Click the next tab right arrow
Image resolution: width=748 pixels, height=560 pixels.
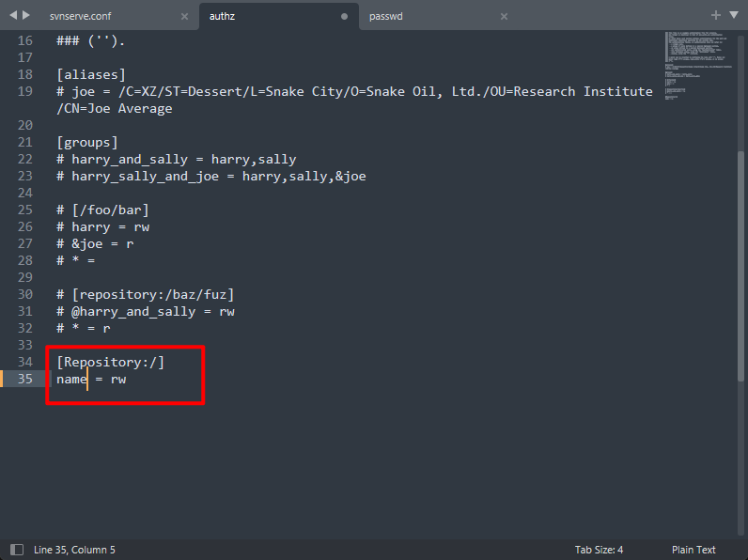(x=25, y=16)
